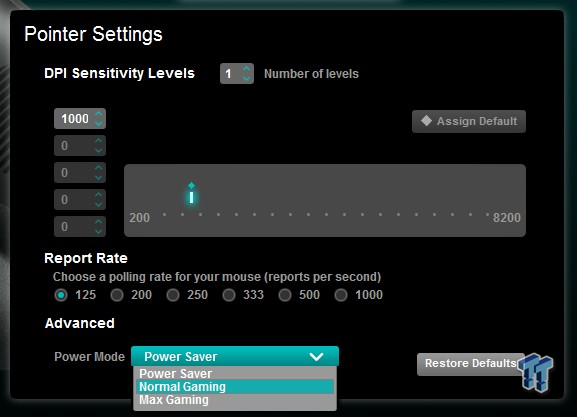Image resolution: width=577 pixels, height=417 pixels.
Task: Pick Max Gaming power mode
Action: point(235,400)
